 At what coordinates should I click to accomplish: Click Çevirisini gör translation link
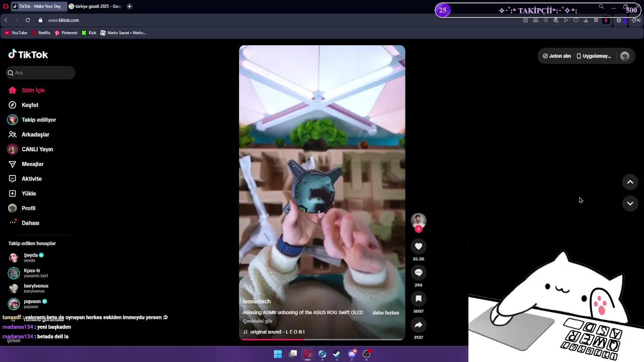pyautogui.click(x=258, y=321)
